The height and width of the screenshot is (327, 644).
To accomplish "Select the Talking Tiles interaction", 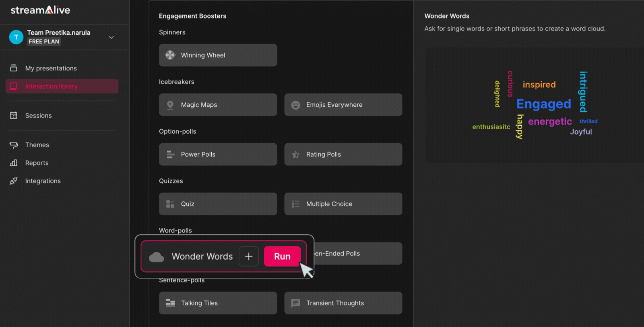I will (x=218, y=303).
